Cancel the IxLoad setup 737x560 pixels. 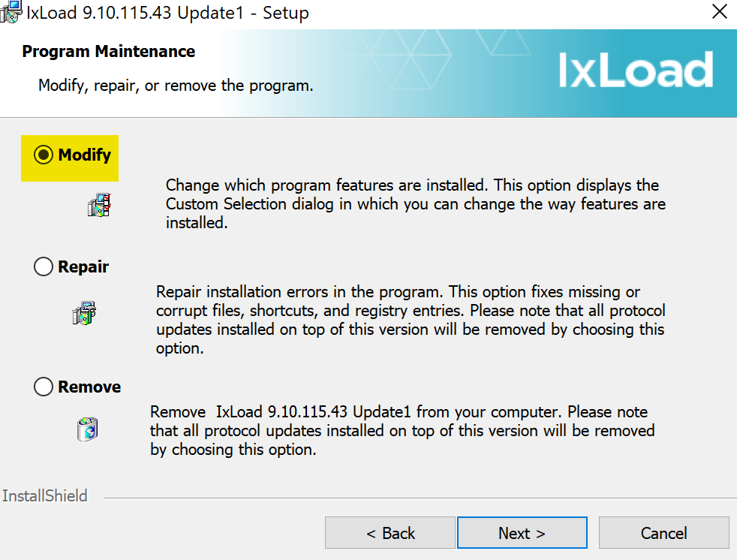[x=663, y=533]
